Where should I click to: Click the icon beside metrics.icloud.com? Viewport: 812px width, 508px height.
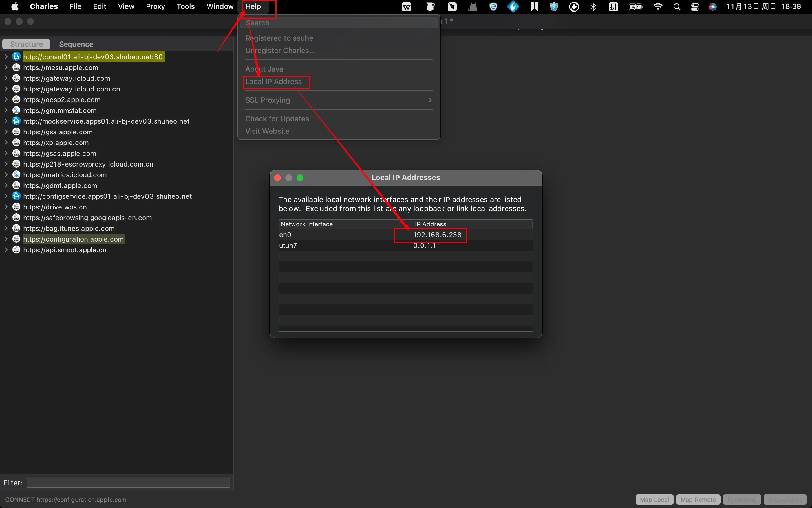point(16,175)
